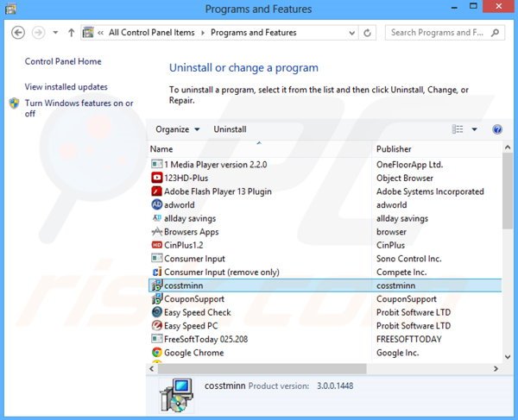The image size is (518, 420).
Task: Expand the view options dropdown arrow
Action: point(474,129)
